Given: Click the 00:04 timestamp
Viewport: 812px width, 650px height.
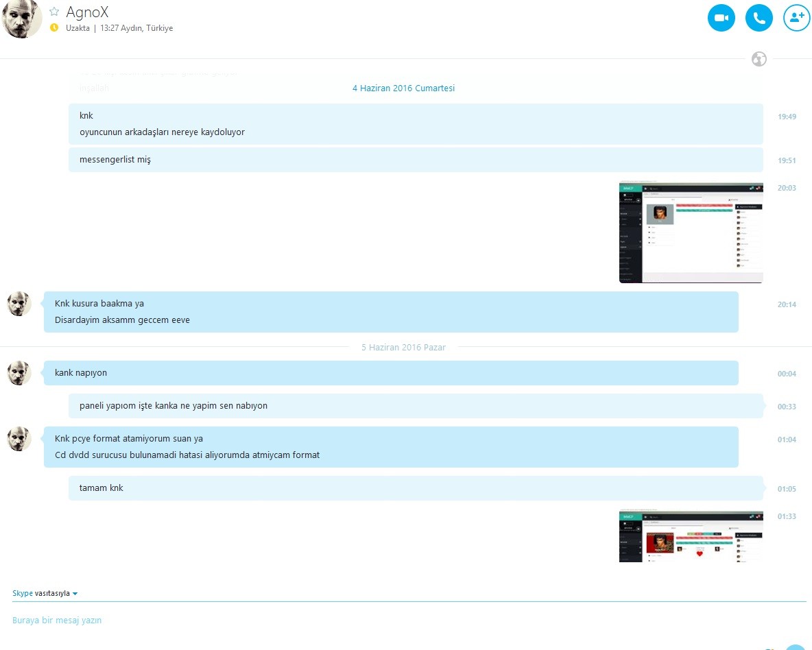Looking at the screenshot, I should tap(787, 374).
